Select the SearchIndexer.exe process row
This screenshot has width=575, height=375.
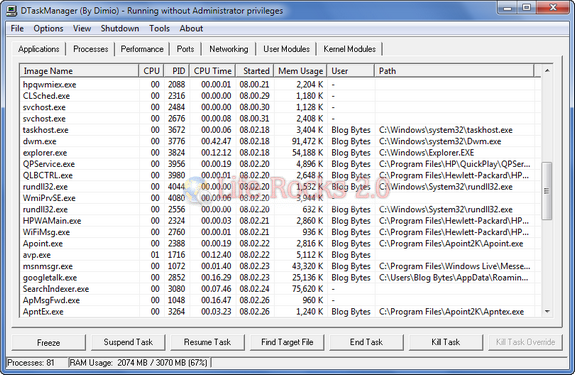tap(280, 289)
